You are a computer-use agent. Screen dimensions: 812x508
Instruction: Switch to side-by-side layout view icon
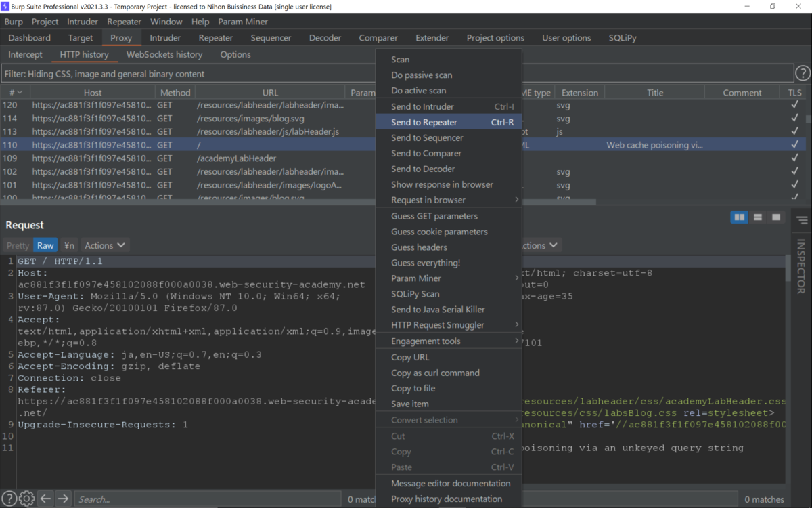[x=740, y=217]
